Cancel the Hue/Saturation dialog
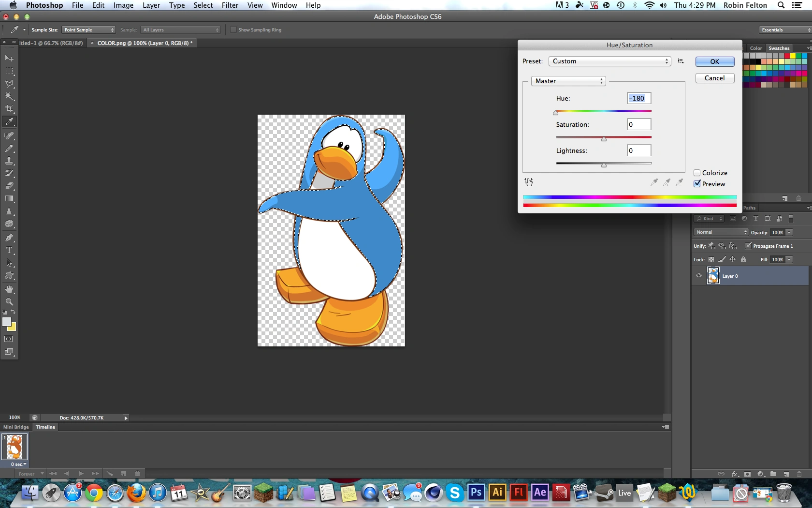This screenshot has height=508, width=812. coord(714,78)
